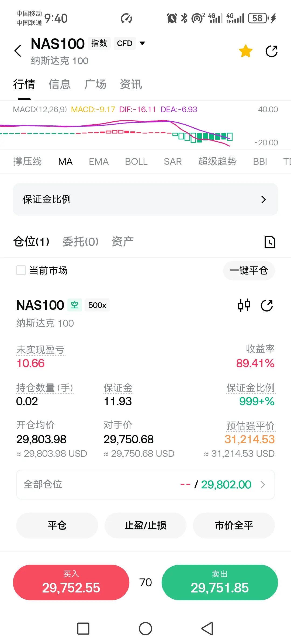Viewport: 291px width, 644px height.
Task: Choose the MA indicator
Action: pyautogui.click(x=65, y=162)
